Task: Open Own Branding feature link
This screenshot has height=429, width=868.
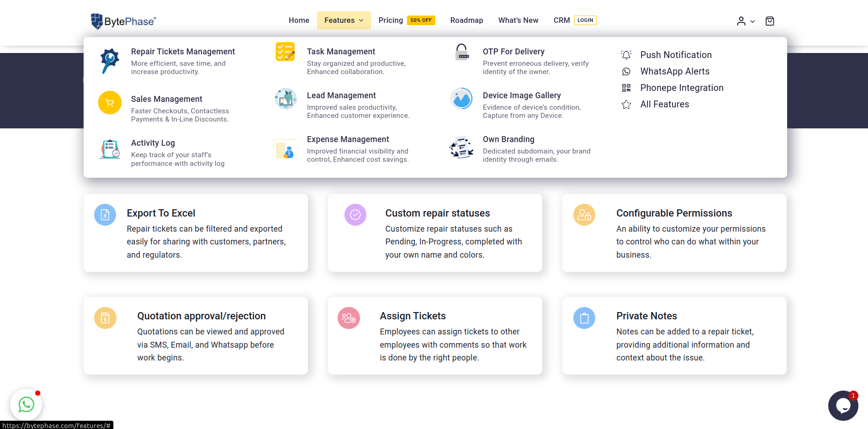Action: pyautogui.click(x=508, y=139)
